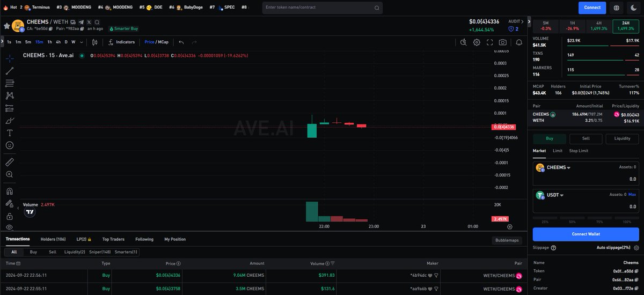Select the 1H price change stat box

[572, 26]
